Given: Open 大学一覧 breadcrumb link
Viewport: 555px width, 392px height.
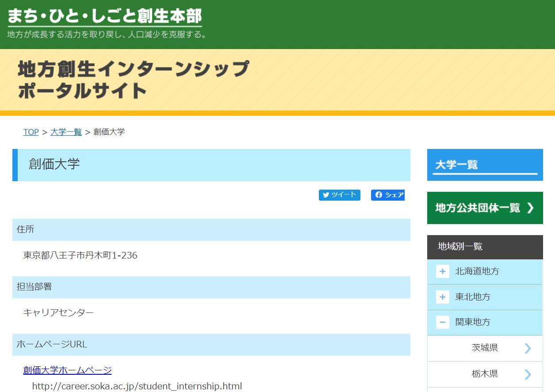Looking at the screenshot, I should (66, 132).
